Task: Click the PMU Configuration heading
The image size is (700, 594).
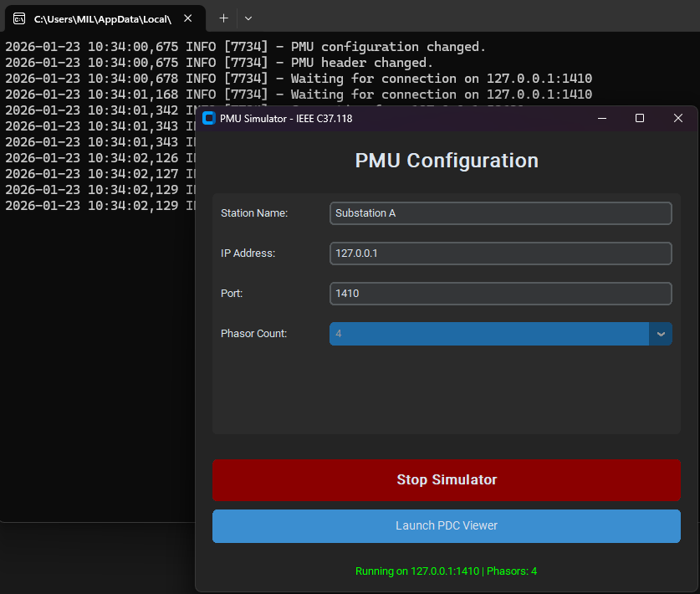Action: 446,161
